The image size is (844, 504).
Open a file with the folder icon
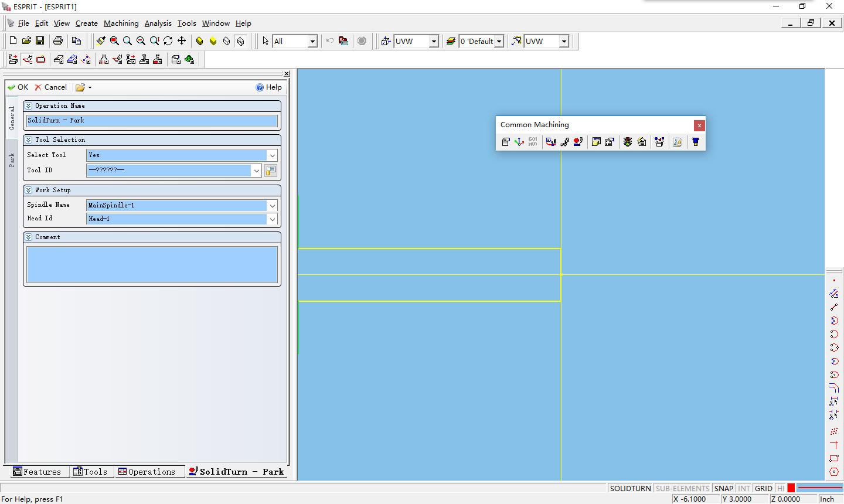point(26,40)
